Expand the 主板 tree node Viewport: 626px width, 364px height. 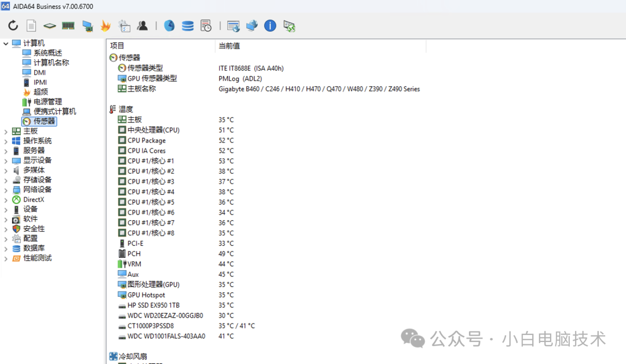point(6,132)
